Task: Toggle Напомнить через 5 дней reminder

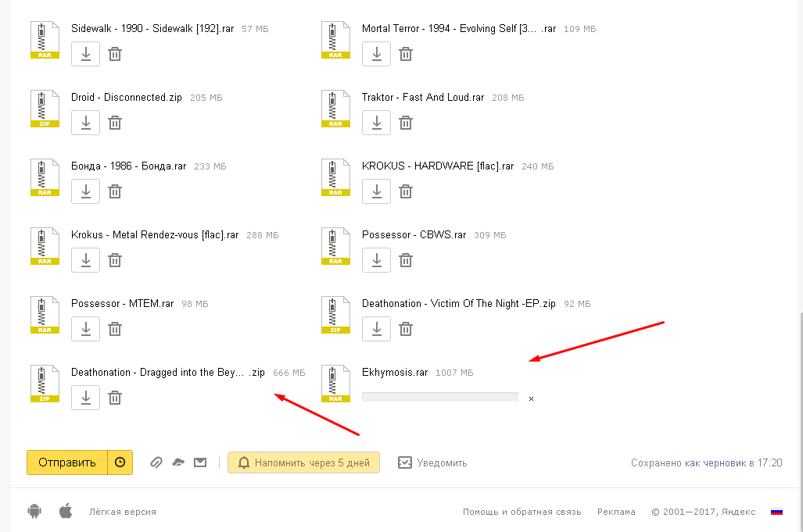Action: [303, 462]
